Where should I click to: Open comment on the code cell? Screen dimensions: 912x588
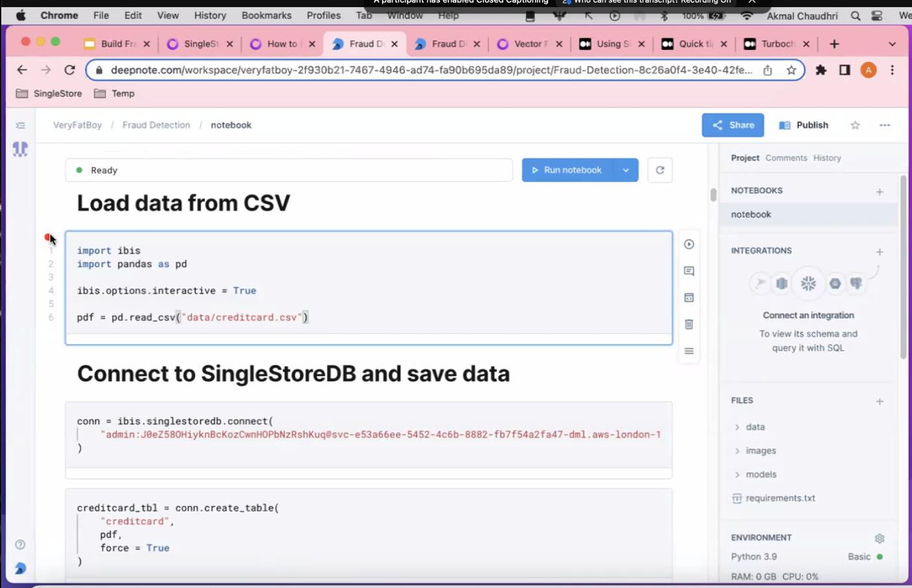point(689,271)
